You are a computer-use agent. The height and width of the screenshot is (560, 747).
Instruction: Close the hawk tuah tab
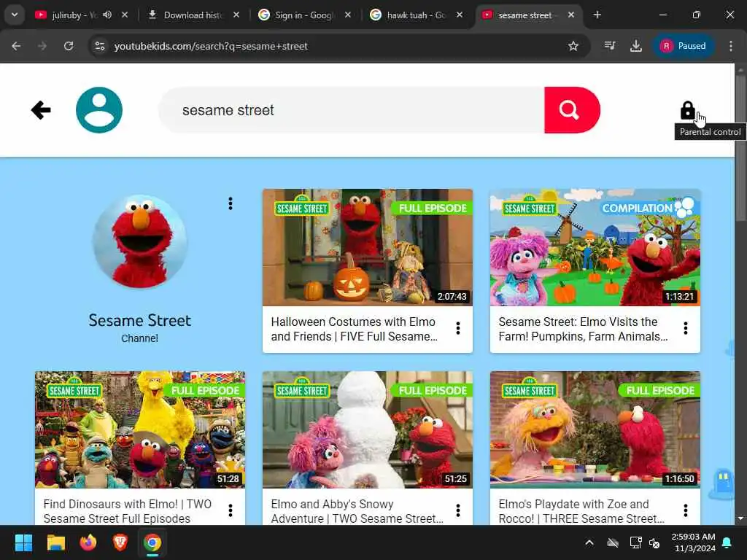coord(460,15)
